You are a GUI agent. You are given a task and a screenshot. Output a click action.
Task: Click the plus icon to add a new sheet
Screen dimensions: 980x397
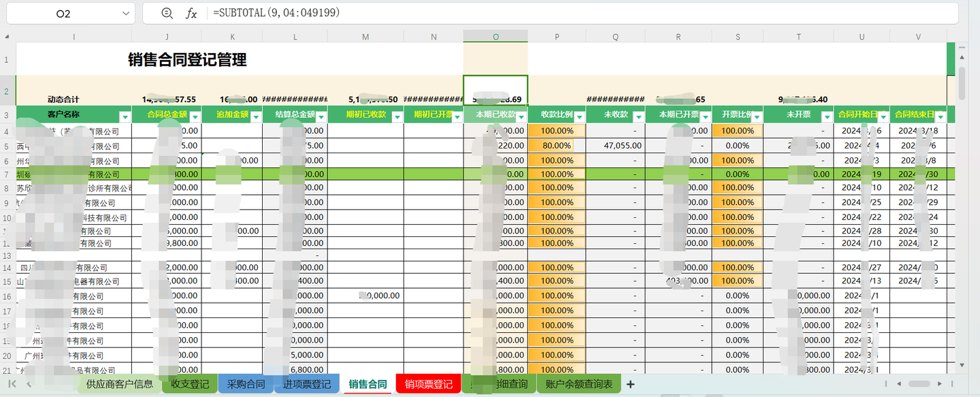630,384
